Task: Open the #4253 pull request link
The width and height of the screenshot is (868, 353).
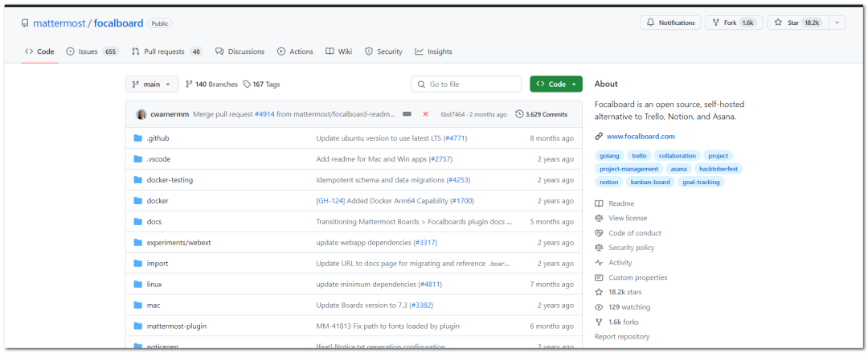Action: (458, 180)
